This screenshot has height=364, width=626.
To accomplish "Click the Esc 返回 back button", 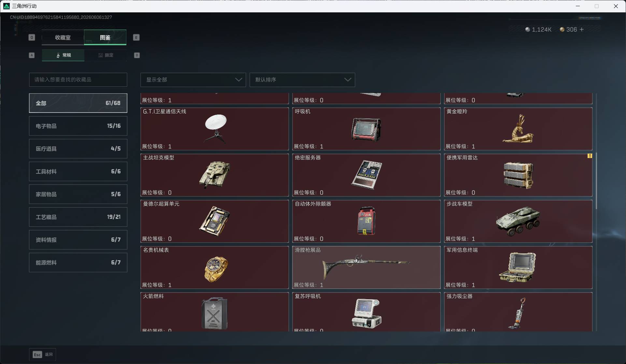I will point(43,354).
